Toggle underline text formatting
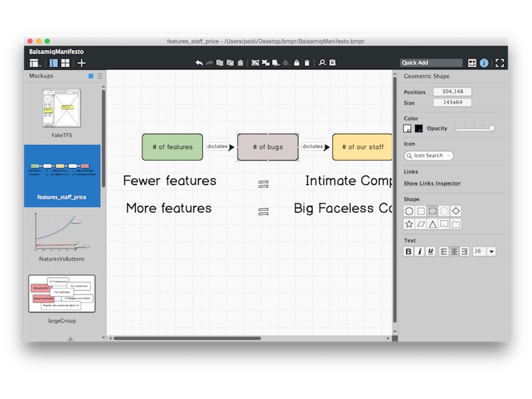Viewport: 532px width, 399px height. click(430, 251)
